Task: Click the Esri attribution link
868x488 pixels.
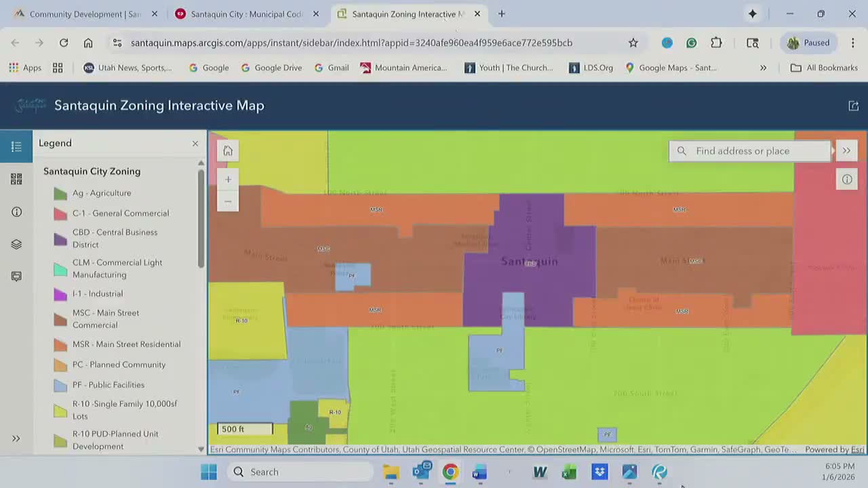Action: point(857,450)
